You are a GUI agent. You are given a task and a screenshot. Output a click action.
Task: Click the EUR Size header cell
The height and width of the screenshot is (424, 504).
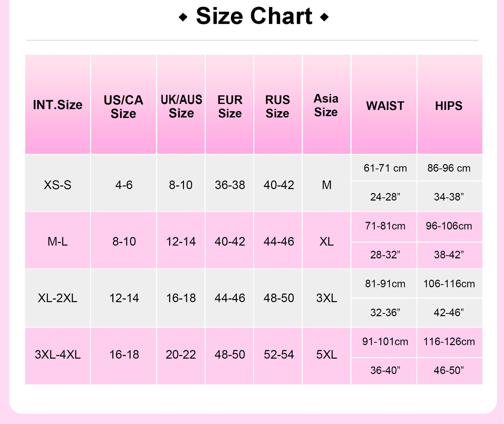point(230,106)
